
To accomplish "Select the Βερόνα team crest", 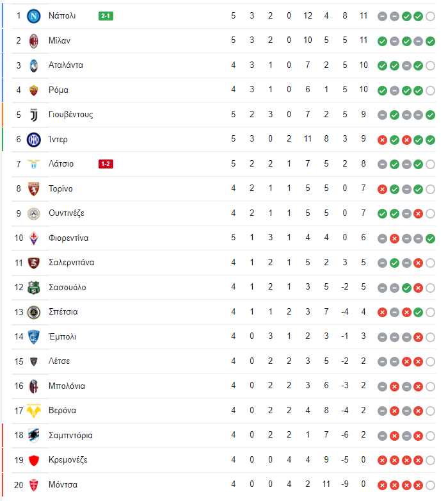I will point(34,411).
